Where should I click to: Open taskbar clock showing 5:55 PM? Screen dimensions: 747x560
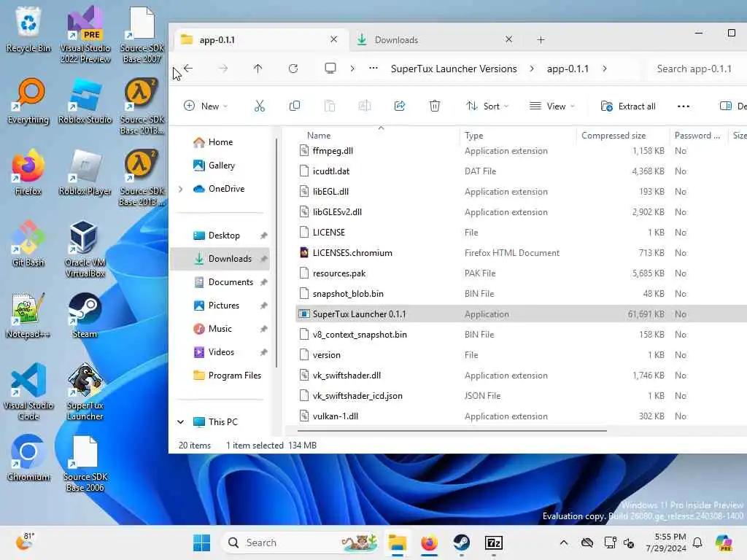point(667,542)
